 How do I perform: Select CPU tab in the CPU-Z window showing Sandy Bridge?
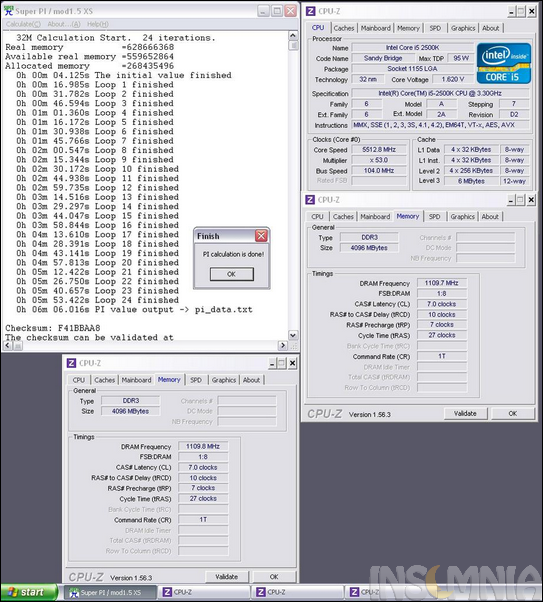[x=318, y=28]
